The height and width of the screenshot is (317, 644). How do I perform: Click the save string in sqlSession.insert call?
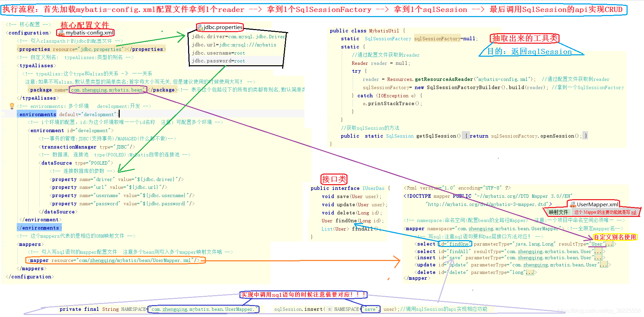[x=370, y=309]
